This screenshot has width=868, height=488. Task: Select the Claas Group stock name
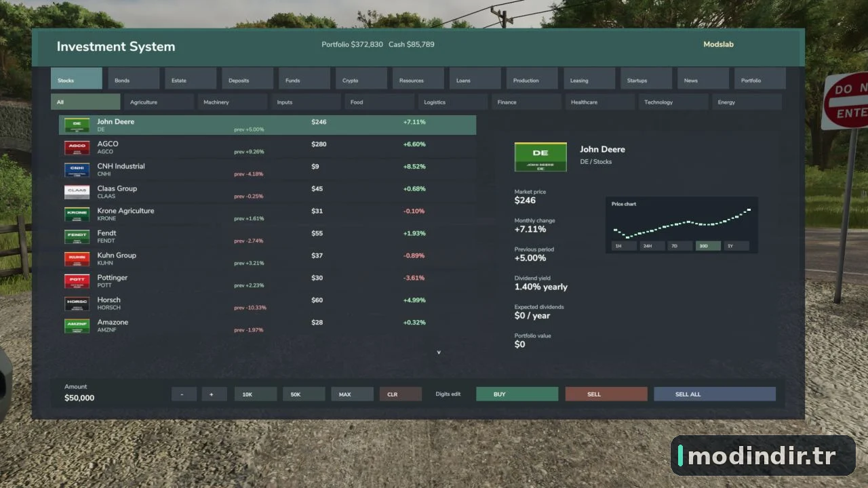coord(117,188)
